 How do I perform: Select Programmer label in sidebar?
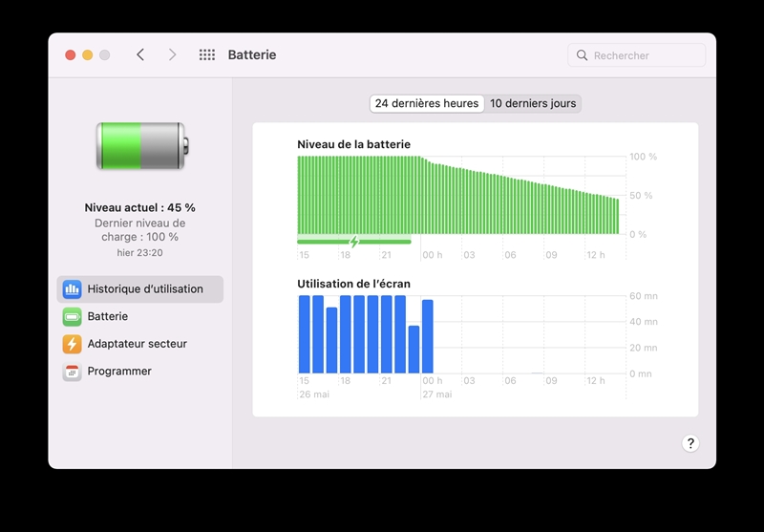119,372
